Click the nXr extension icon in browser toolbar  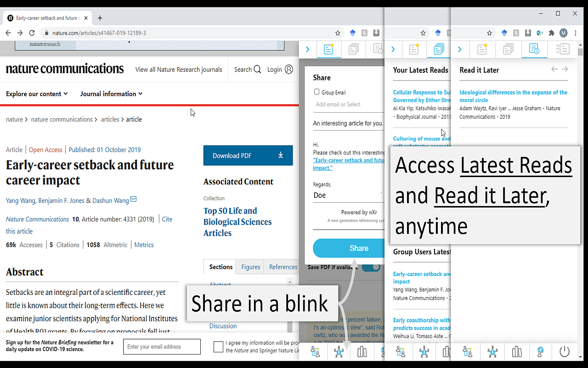tap(539, 33)
